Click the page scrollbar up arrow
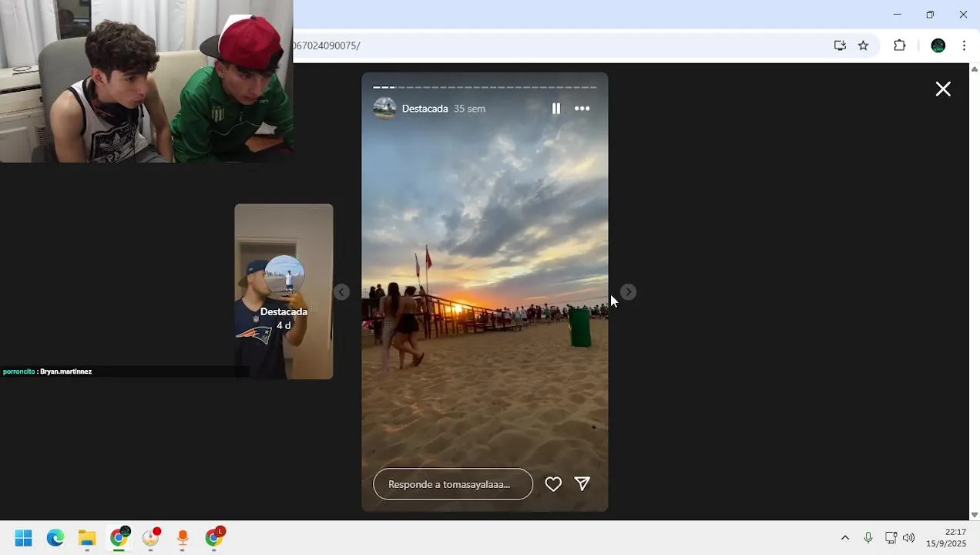Image resolution: width=980 pixels, height=555 pixels. [975, 69]
